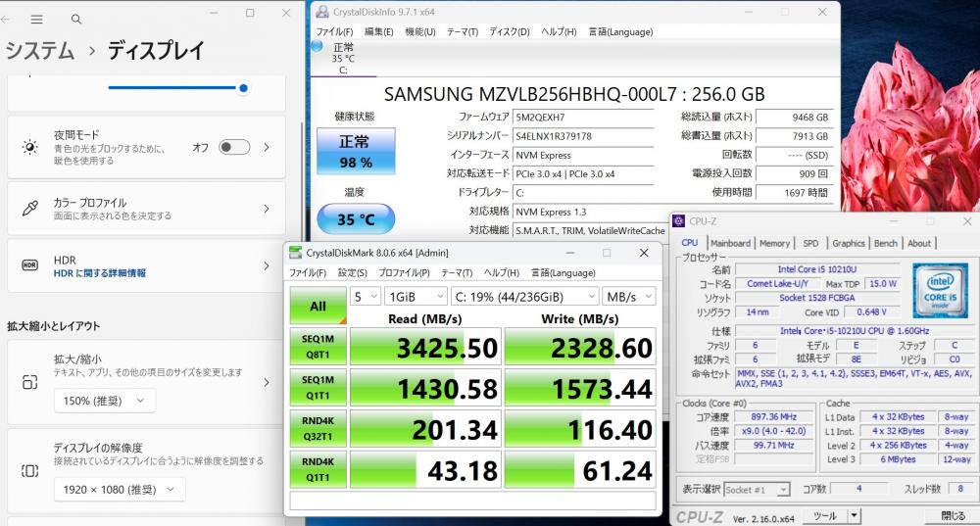
Task: Click the firmware field 5M2QEXH7
Action: click(583, 117)
